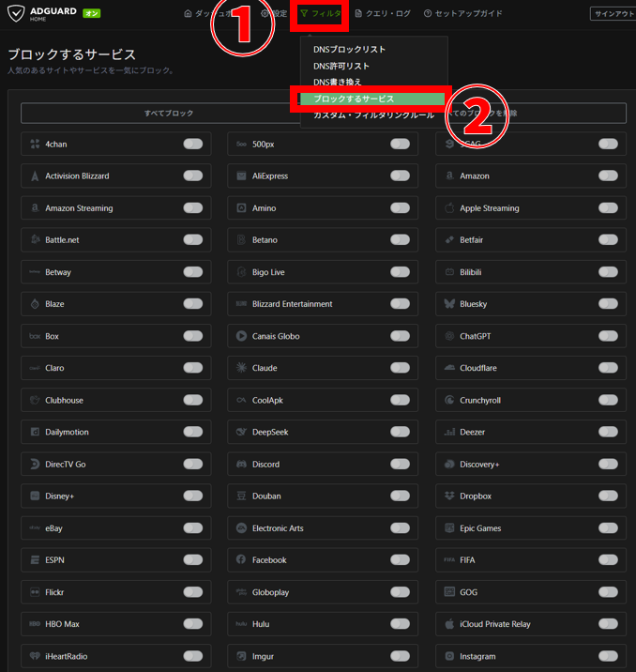
Task: Select DNSブロックリスト from the menu
Action: point(350,50)
